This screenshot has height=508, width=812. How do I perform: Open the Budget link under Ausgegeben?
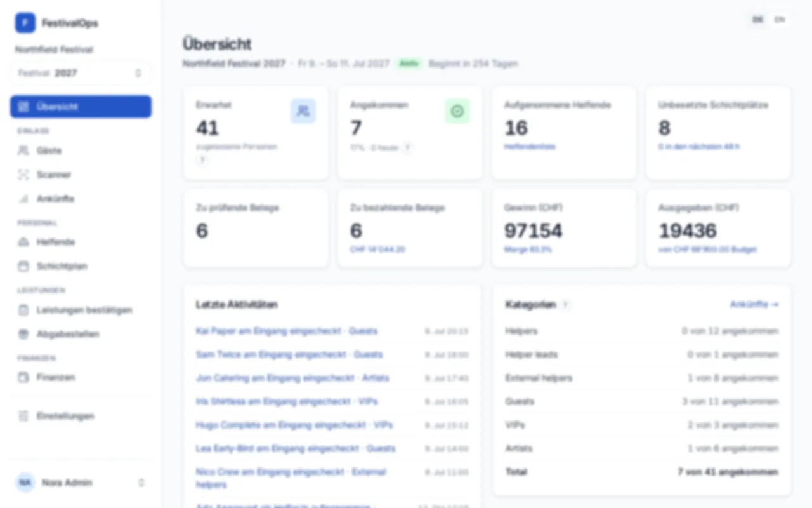[707, 250]
